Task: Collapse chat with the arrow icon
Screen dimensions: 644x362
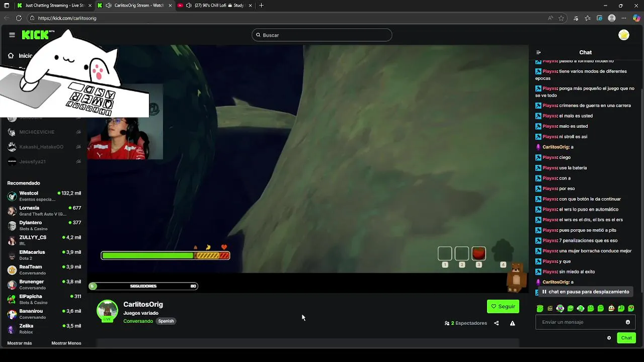Action: (538, 52)
